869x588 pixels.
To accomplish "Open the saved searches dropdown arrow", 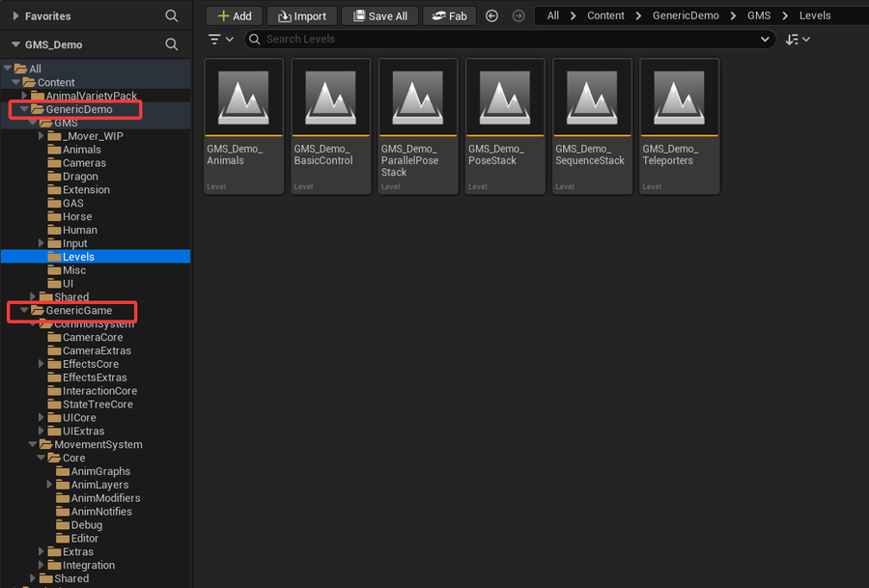I will point(765,40).
